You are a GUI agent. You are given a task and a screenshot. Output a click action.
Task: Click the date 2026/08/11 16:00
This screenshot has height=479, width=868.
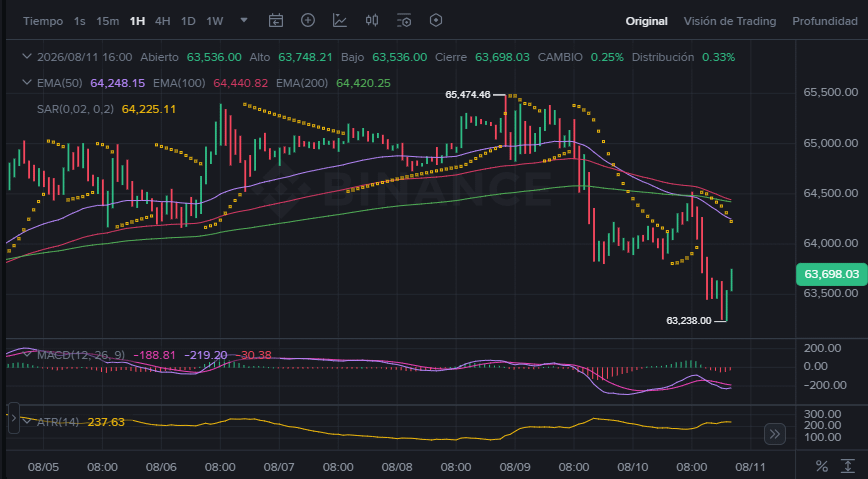[85, 57]
